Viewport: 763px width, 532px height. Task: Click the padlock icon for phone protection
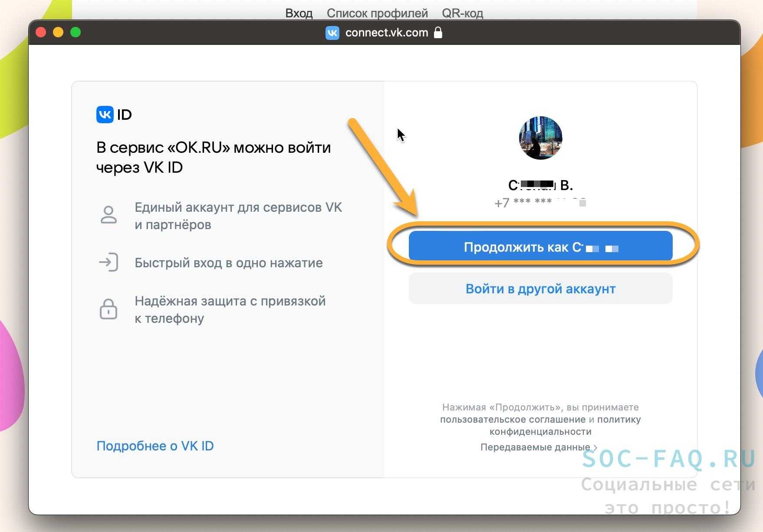[x=109, y=309]
